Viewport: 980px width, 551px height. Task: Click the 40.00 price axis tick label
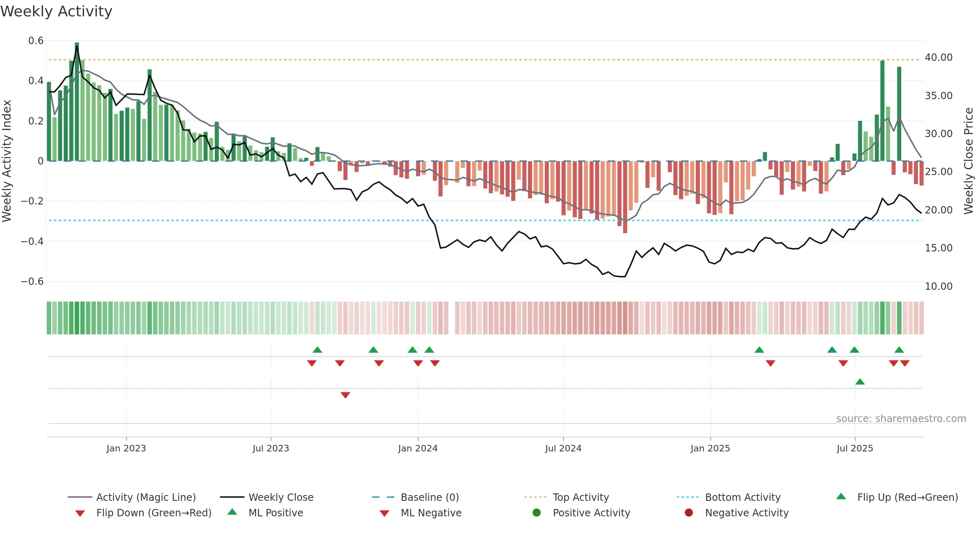939,58
